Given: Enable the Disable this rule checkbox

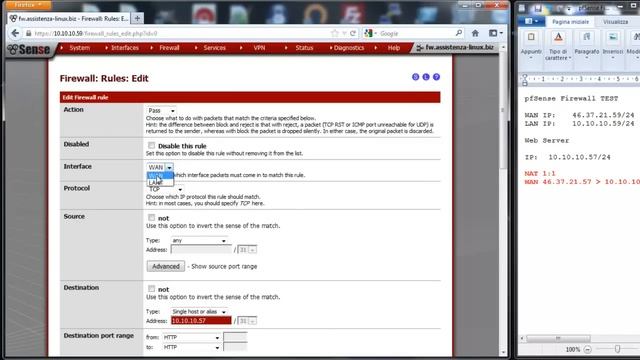Looking at the screenshot, I should pyautogui.click(x=151, y=146).
